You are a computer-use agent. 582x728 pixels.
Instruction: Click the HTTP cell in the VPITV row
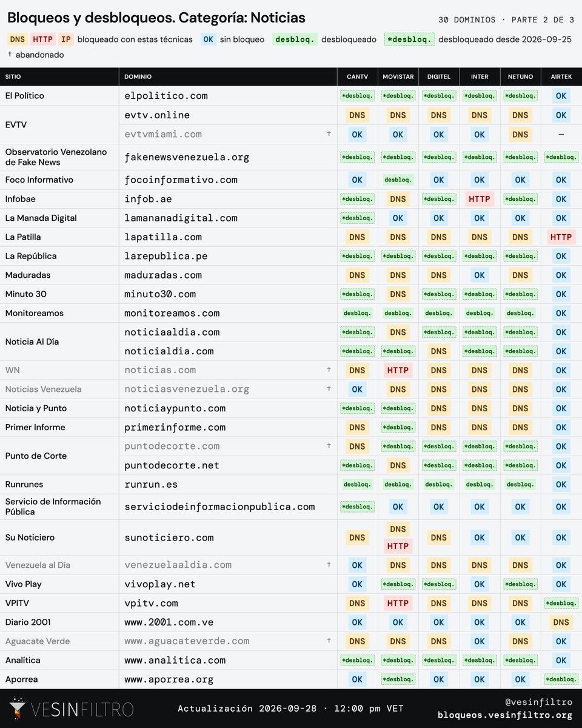coord(398,603)
